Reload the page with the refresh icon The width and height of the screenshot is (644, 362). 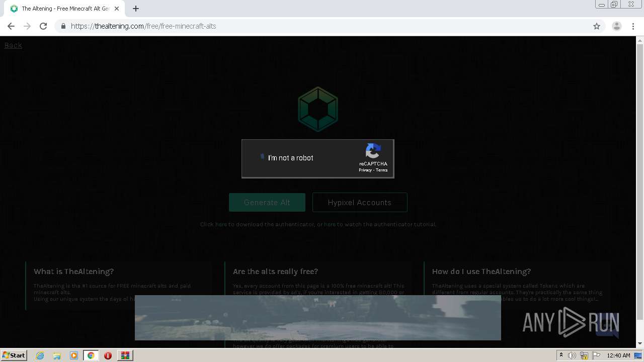coord(43,26)
